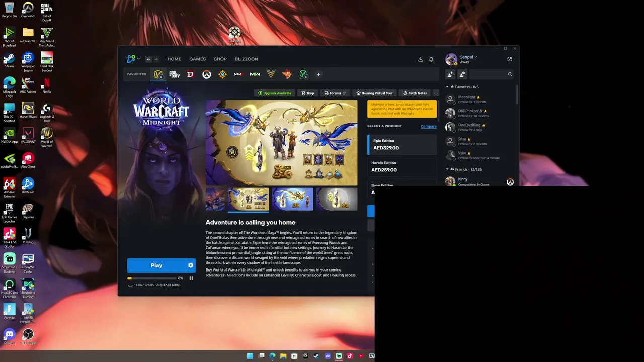Open the game Shop button
The width and height of the screenshot is (644, 362).
tap(308, 93)
